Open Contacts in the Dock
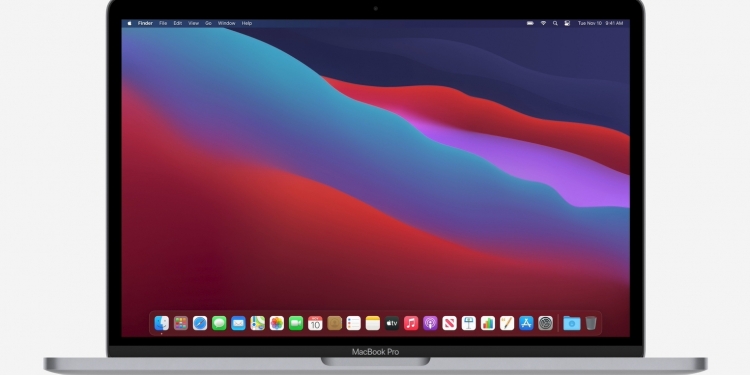The height and width of the screenshot is (375, 750). point(334,323)
